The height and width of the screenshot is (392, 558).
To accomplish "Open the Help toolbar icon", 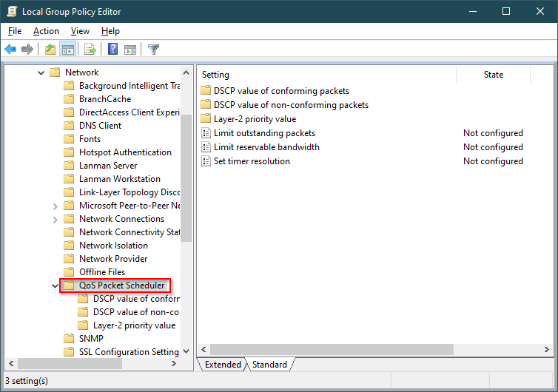I will [112, 49].
